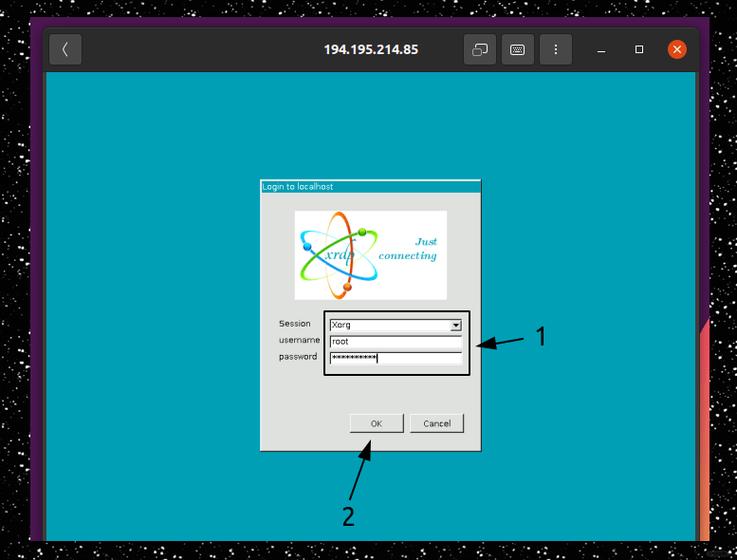
Task: Click the 'username' field label
Action: click(298, 340)
